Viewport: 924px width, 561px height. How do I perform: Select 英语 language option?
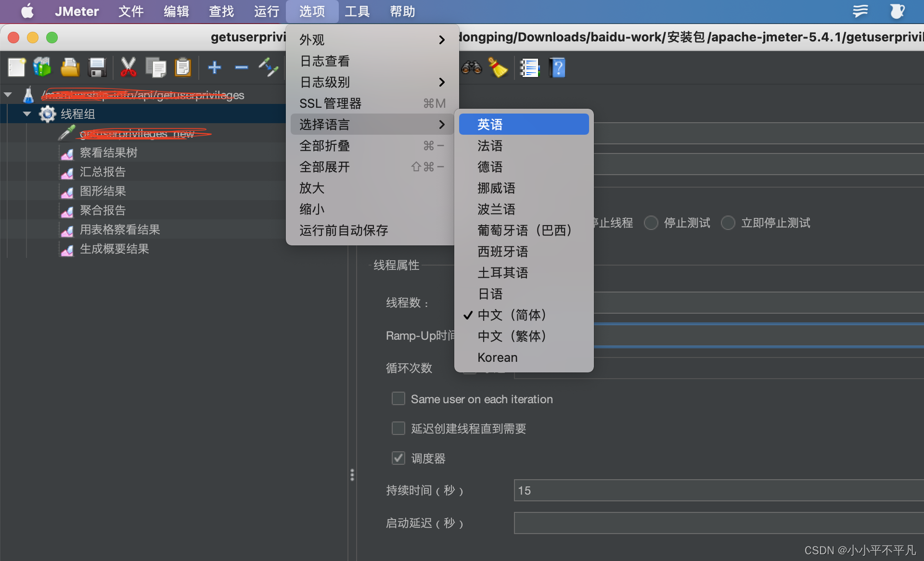point(524,124)
